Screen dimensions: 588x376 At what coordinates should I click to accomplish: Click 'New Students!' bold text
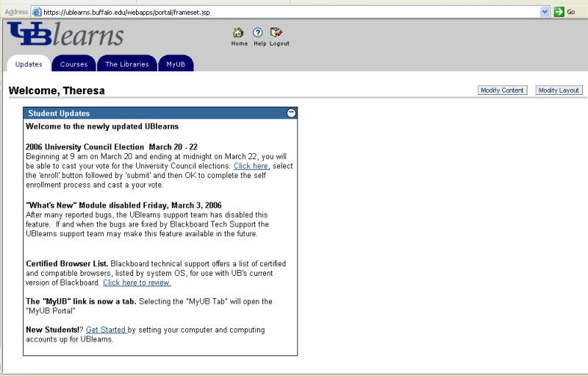(53, 330)
